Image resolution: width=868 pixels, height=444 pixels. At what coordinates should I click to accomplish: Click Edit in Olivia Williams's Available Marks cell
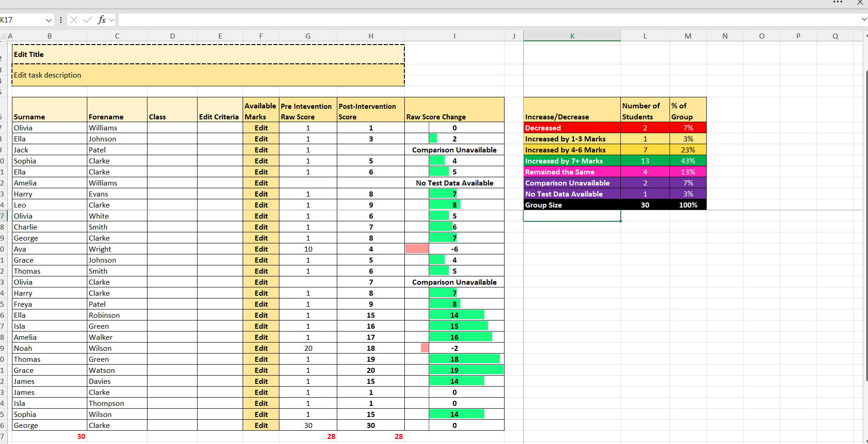[x=261, y=128]
